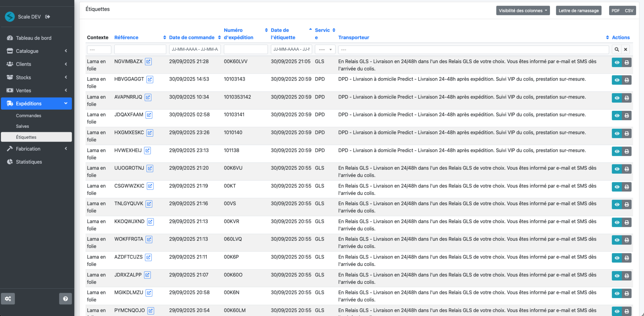View label details for NGVIMBAZX via eye icon
Viewport: 644px width, 316px height.
[617, 62]
